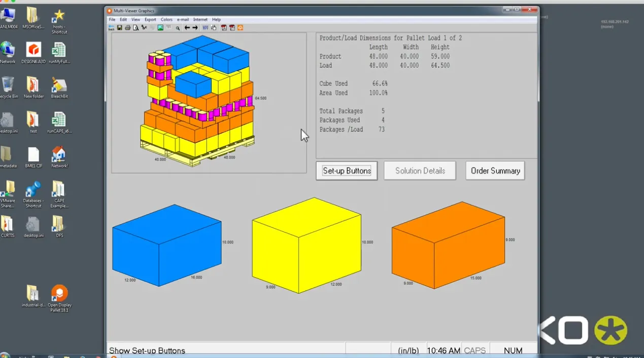Click the Back navigation icon on the toolbar

[x=111, y=27]
